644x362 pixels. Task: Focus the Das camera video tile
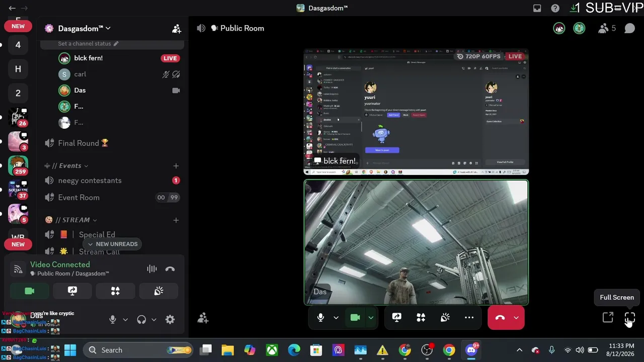pos(416,242)
